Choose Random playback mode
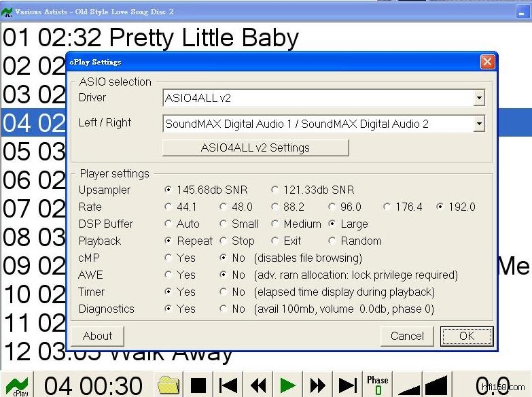Screen dimensions: 532x397 pyautogui.click(x=332, y=241)
